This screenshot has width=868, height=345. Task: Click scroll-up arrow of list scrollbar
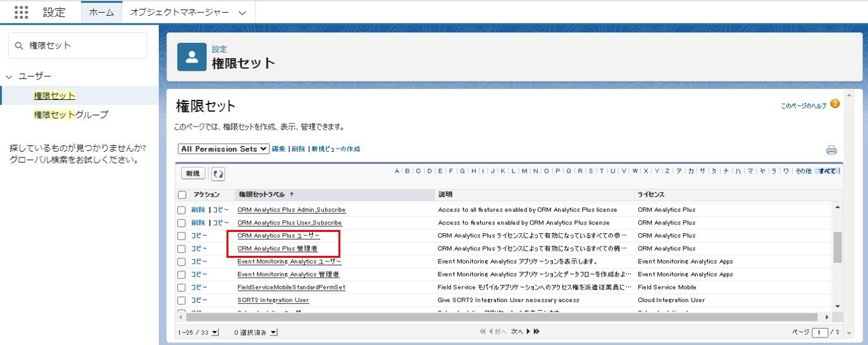(838, 208)
